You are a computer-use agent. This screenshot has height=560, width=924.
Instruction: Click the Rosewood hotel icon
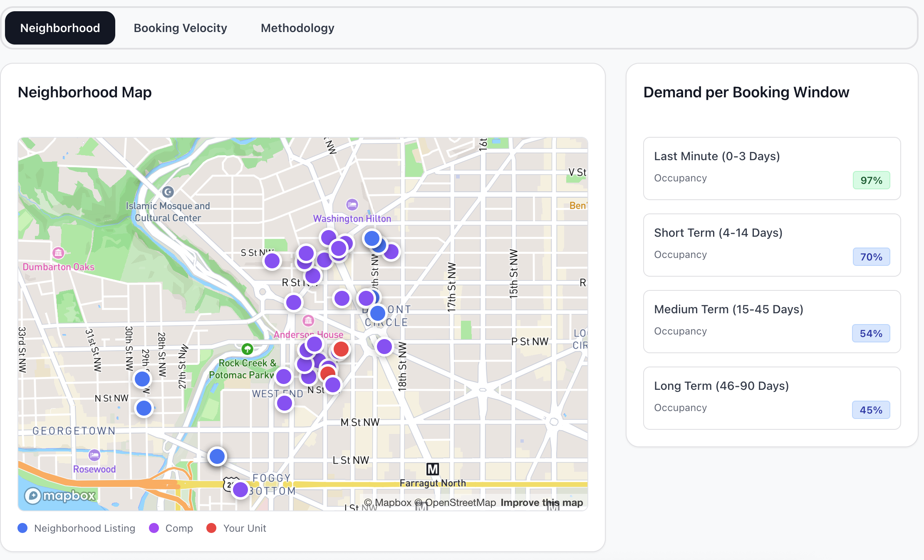point(94,455)
